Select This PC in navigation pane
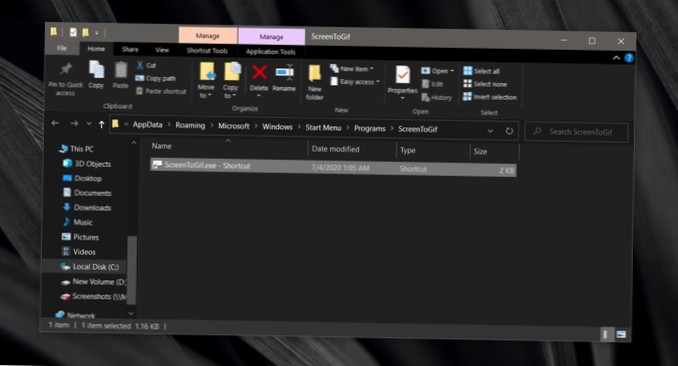 click(77, 149)
